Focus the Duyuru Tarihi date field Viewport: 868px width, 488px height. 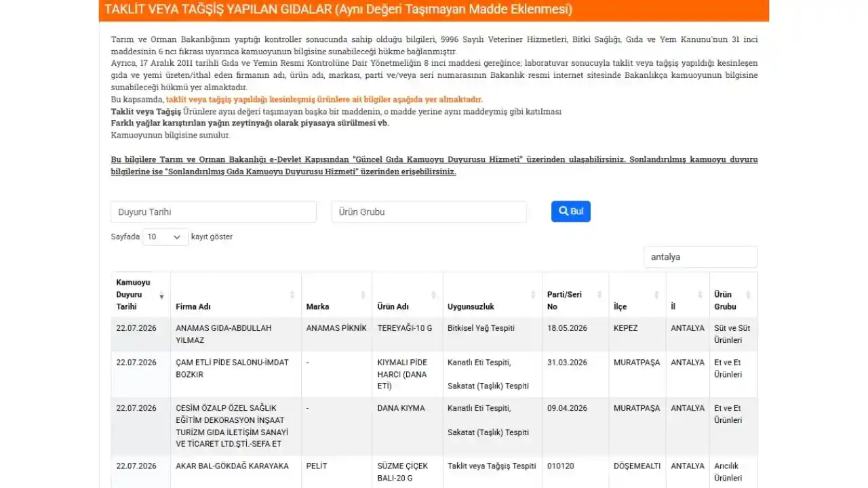pos(214,211)
